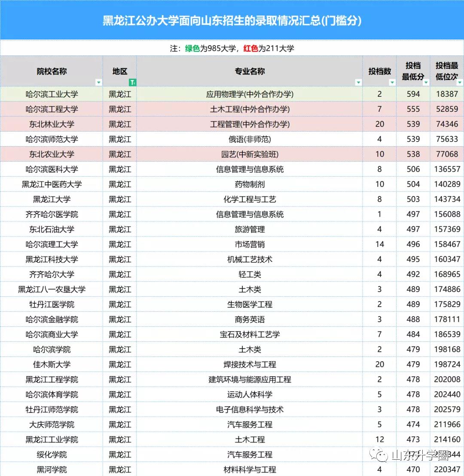
Task: Select the 投档数 value 20 for 东北林业大学
Action: [379, 124]
